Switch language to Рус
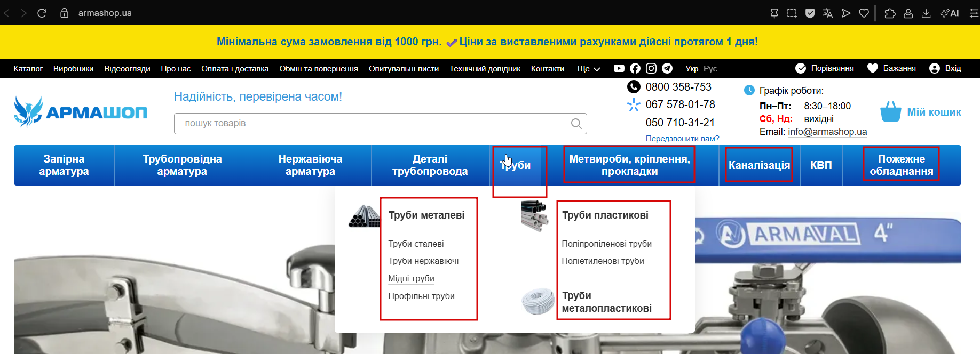This screenshot has width=980, height=354. (x=710, y=69)
